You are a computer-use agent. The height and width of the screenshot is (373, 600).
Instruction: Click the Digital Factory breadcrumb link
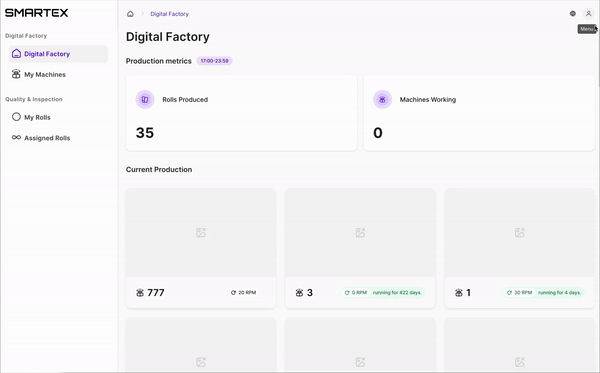tap(170, 14)
